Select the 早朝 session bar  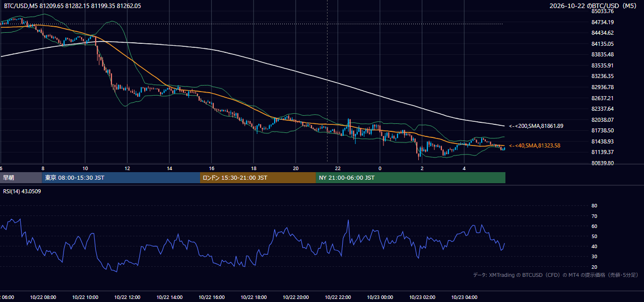coord(21,178)
